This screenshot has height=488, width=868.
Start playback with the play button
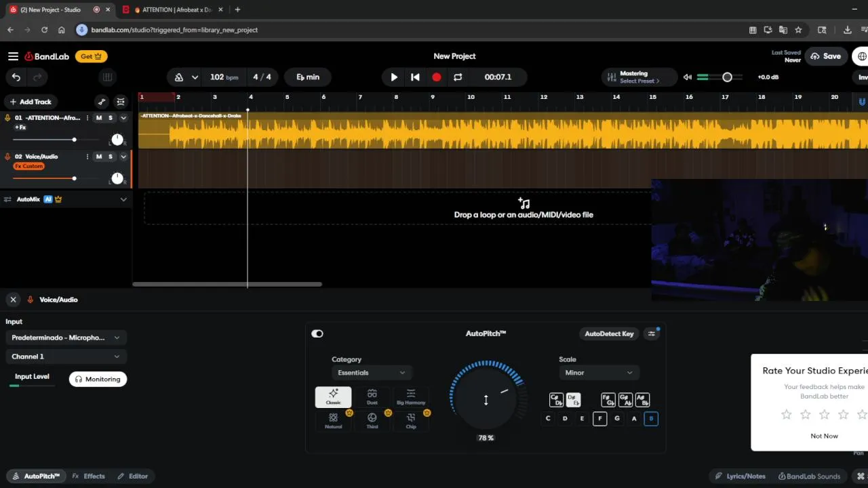[x=394, y=77]
